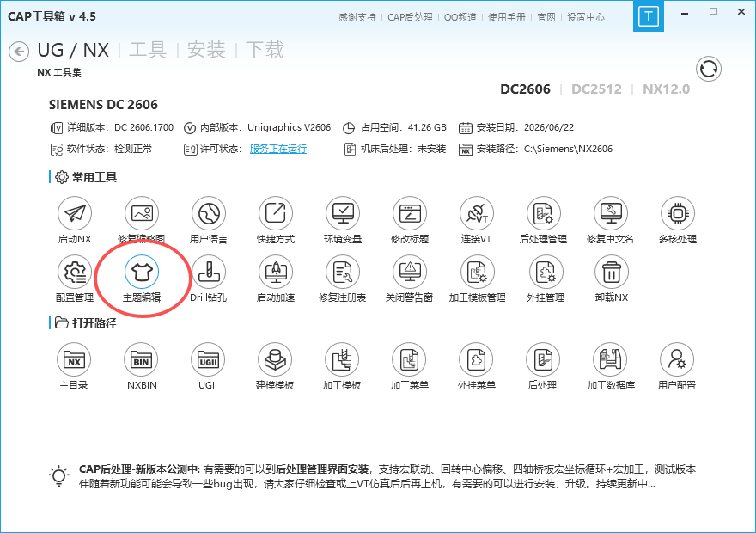The width and height of the screenshot is (756, 533).
Task: Open the 用户配置 path
Action: (677, 360)
